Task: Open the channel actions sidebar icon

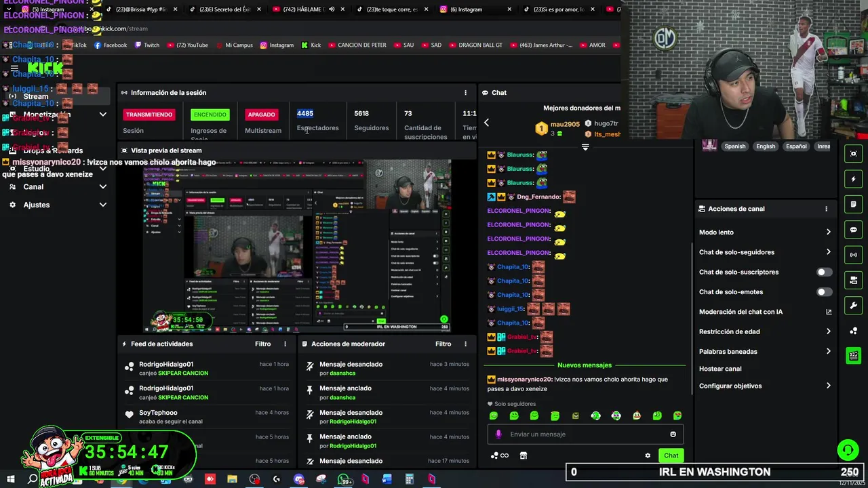Action: (853, 280)
